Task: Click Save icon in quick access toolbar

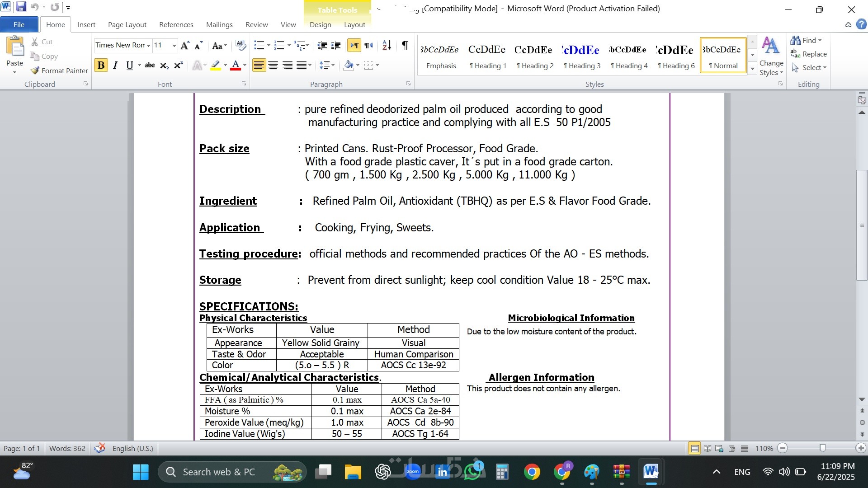Action: [21, 7]
